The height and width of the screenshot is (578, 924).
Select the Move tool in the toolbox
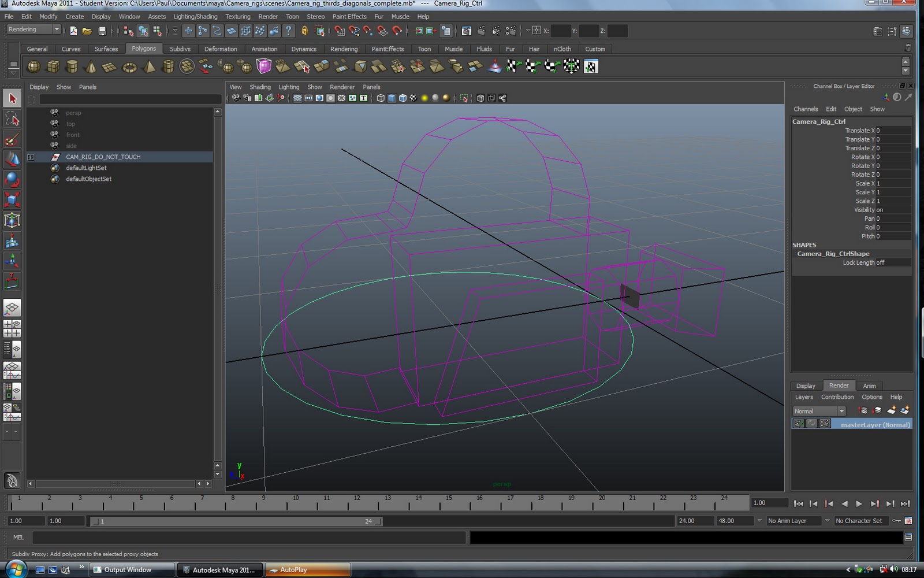12,160
